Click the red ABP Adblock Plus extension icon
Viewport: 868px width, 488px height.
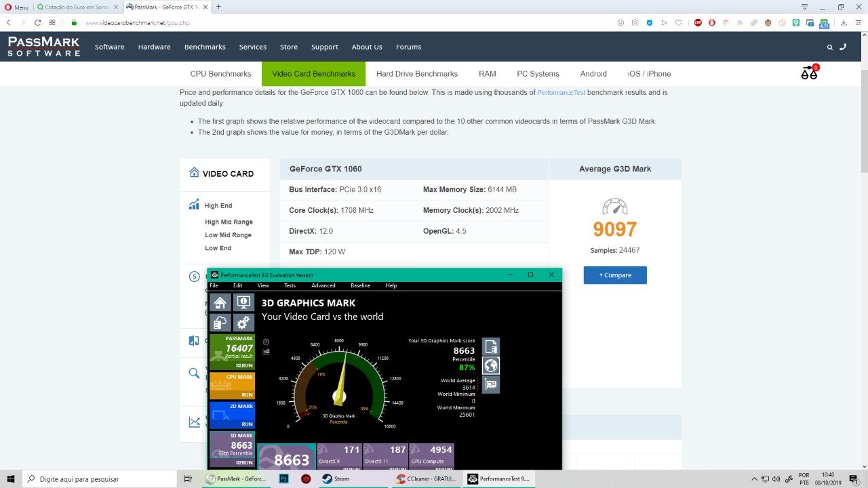698,22
